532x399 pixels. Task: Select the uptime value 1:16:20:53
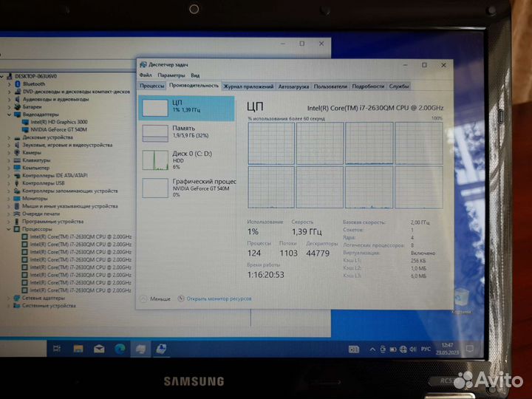(x=266, y=275)
